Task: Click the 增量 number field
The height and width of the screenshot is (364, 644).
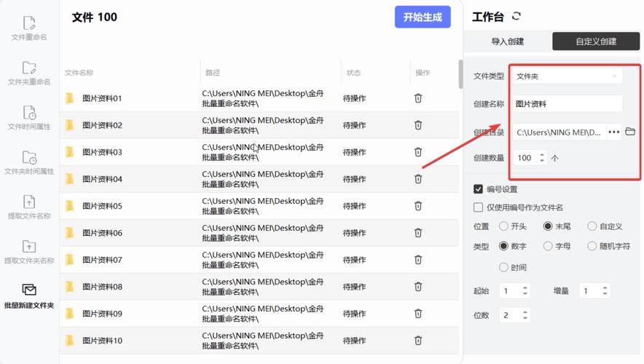Action: click(x=594, y=290)
